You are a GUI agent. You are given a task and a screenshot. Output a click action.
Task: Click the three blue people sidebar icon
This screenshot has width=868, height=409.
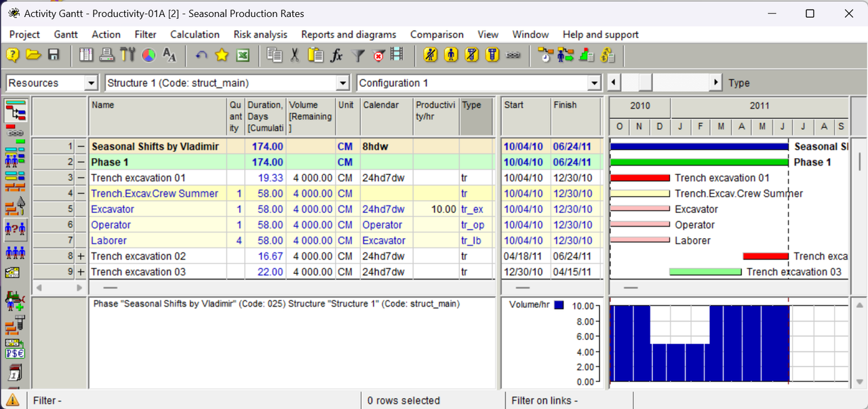16,253
